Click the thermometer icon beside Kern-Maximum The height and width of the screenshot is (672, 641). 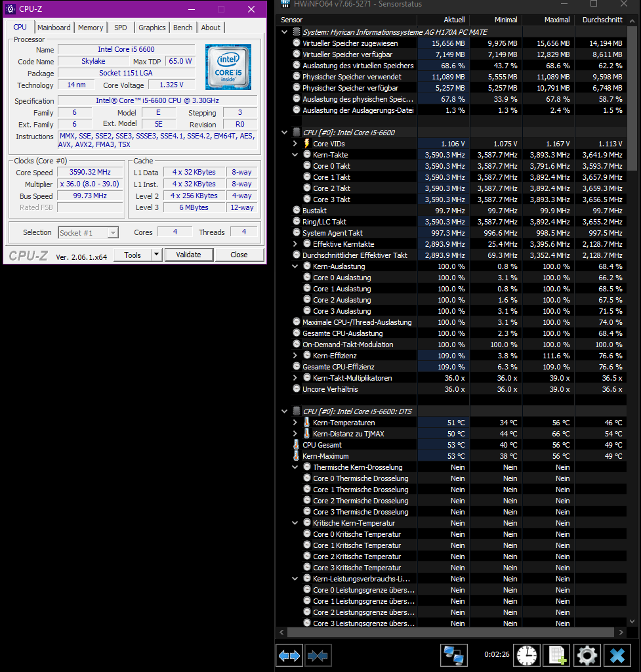pyautogui.click(x=296, y=456)
